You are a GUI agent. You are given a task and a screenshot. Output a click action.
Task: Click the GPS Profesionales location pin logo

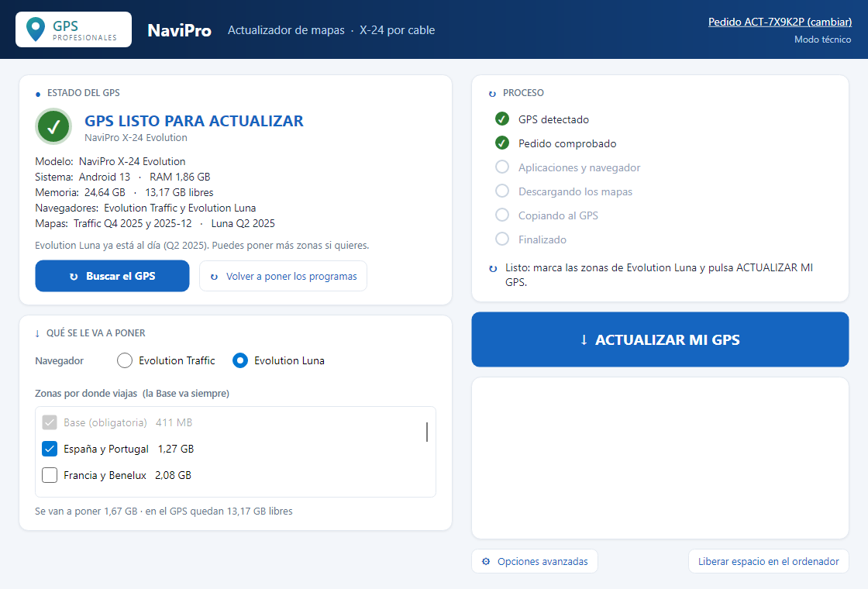[36, 29]
